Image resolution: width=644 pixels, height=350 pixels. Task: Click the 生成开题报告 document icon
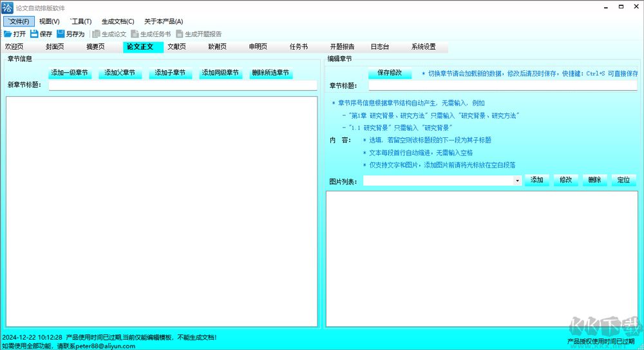point(180,34)
